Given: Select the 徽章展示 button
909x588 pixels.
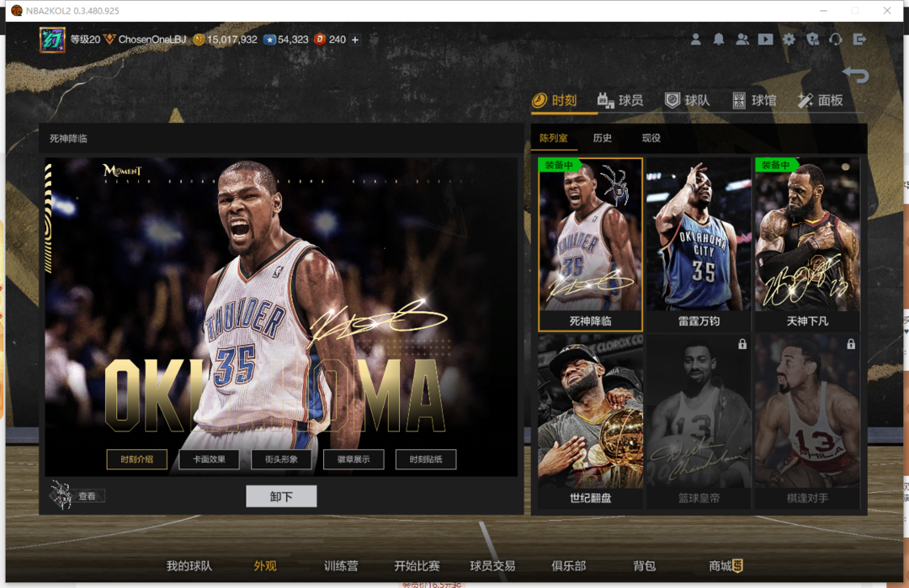Looking at the screenshot, I should click(x=353, y=459).
